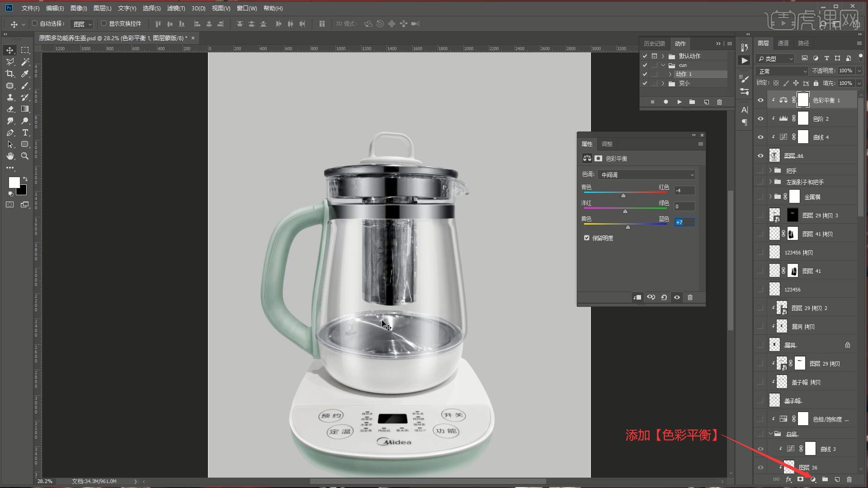
Task: Hide the 色阶 2 layer
Action: pos(760,119)
